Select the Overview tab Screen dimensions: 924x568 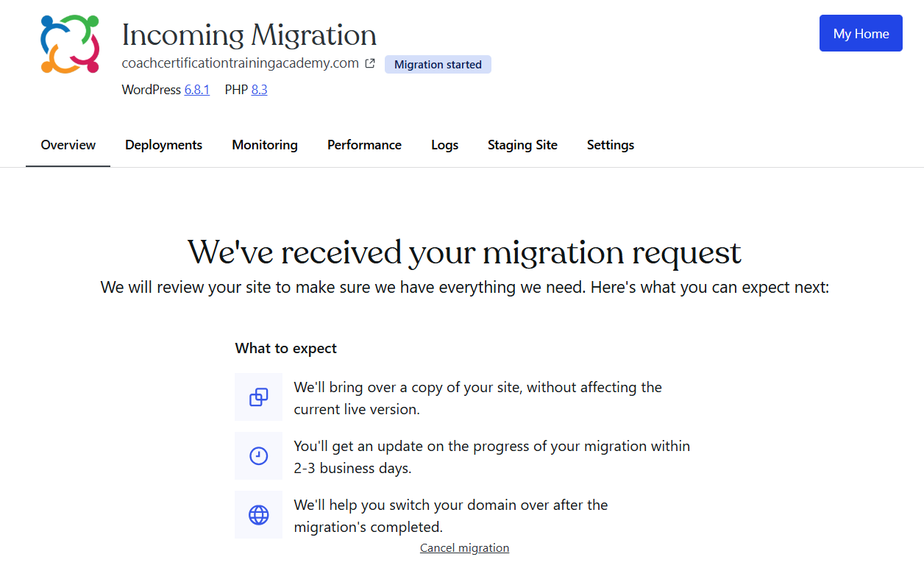tap(68, 145)
